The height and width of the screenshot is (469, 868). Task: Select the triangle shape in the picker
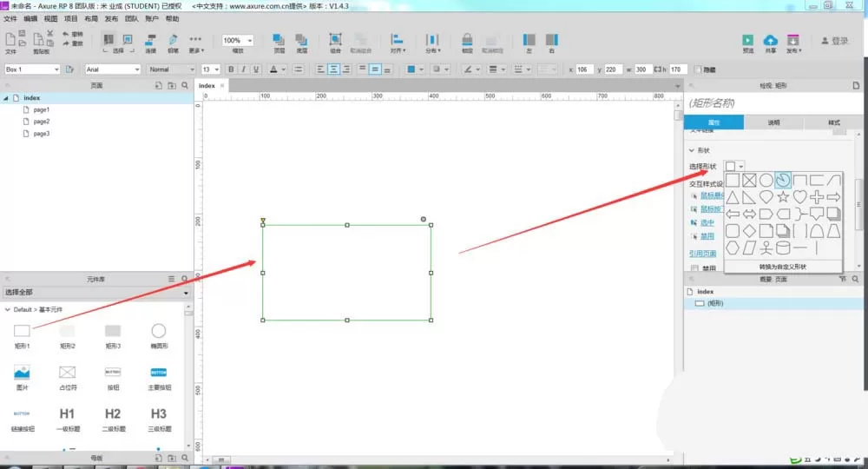(x=733, y=197)
